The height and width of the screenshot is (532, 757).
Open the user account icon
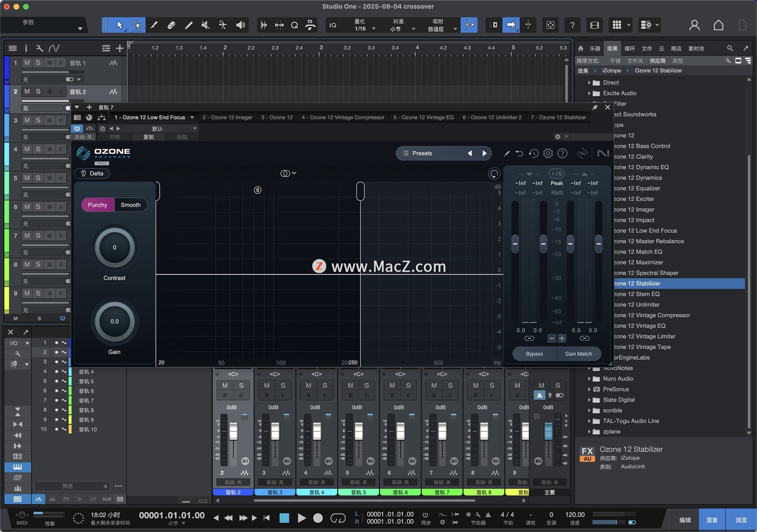tap(694, 25)
